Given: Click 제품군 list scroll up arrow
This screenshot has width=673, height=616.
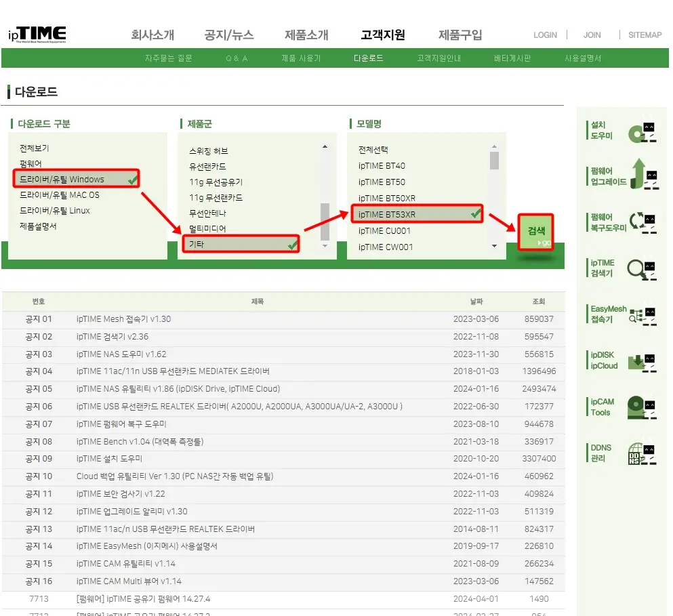Looking at the screenshot, I should click(x=325, y=147).
